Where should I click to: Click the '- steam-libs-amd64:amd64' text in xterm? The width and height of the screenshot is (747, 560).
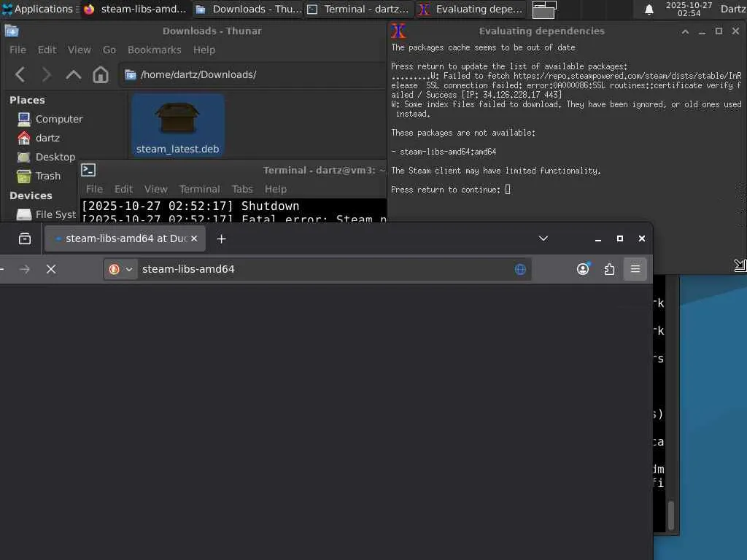tap(444, 152)
